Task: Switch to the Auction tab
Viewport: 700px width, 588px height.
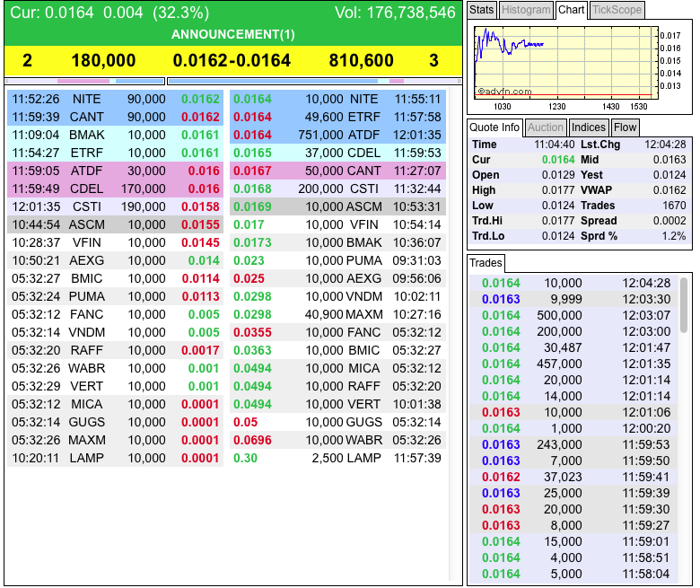Action: [x=545, y=127]
